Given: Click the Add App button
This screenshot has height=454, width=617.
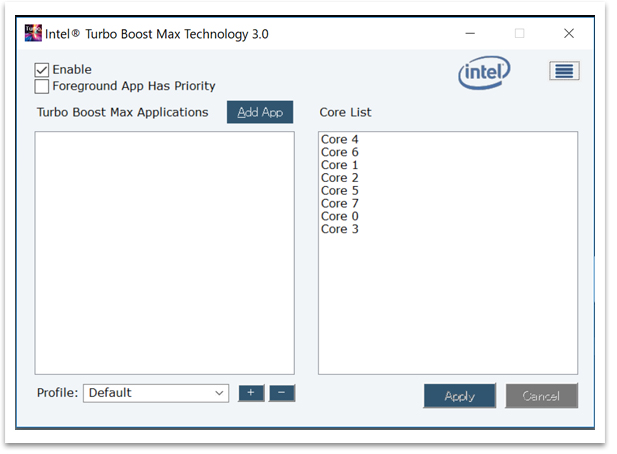Looking at the screenshot, I should click(260, 112).
